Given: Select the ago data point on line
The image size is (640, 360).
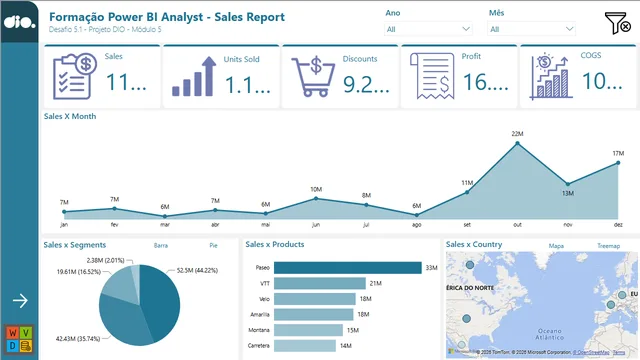Looking at the screenshot, I should [x=417, y=215].
